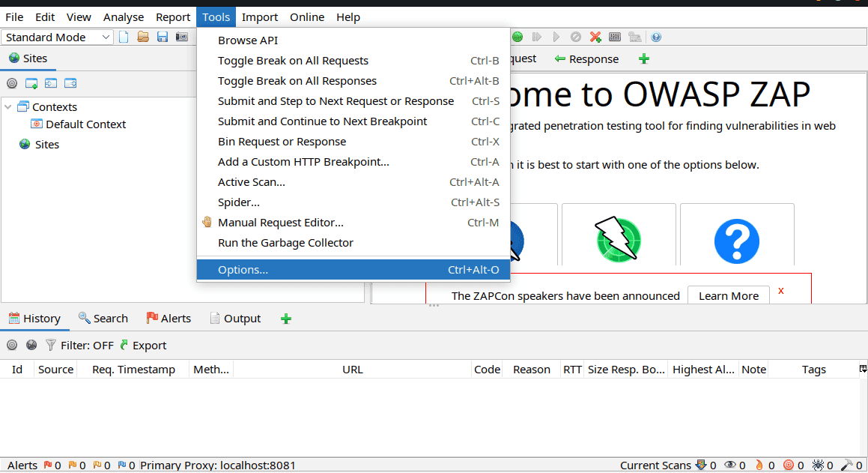Click the Export button in History panel
The width and height of the screenshot is (868, 473).
click(x=143, y=346)
